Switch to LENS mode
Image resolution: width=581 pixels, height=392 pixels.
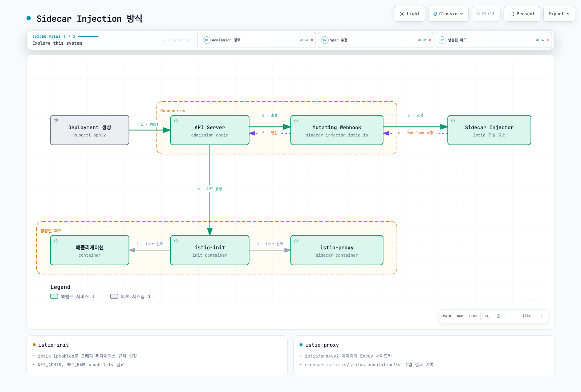[472, 316]
